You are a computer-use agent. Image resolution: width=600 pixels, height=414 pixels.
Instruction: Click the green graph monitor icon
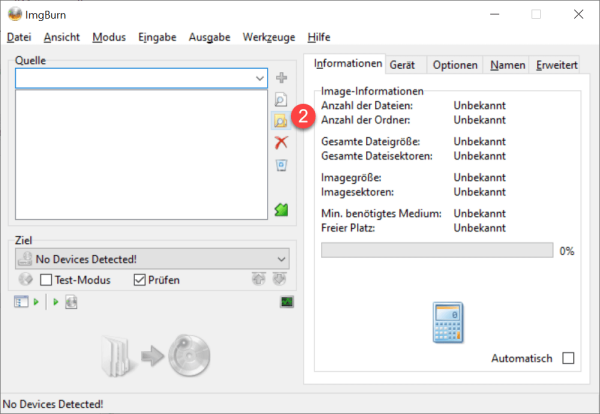287,302
